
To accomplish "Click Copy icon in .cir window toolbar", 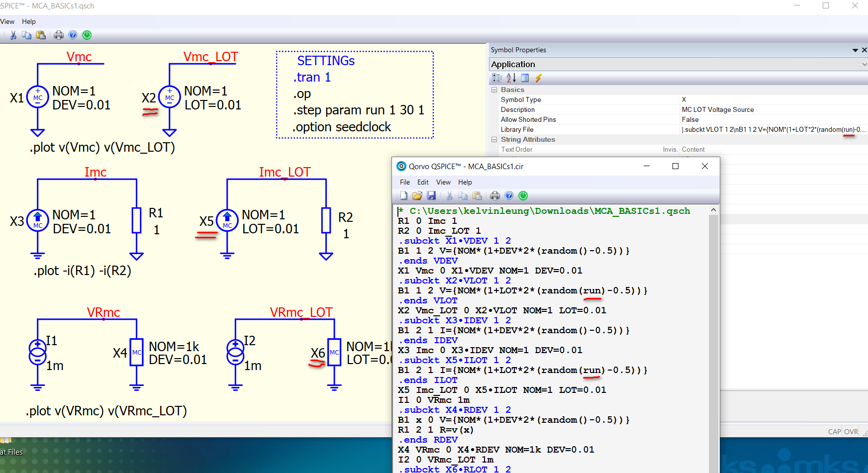I will [x=463, y=195].
